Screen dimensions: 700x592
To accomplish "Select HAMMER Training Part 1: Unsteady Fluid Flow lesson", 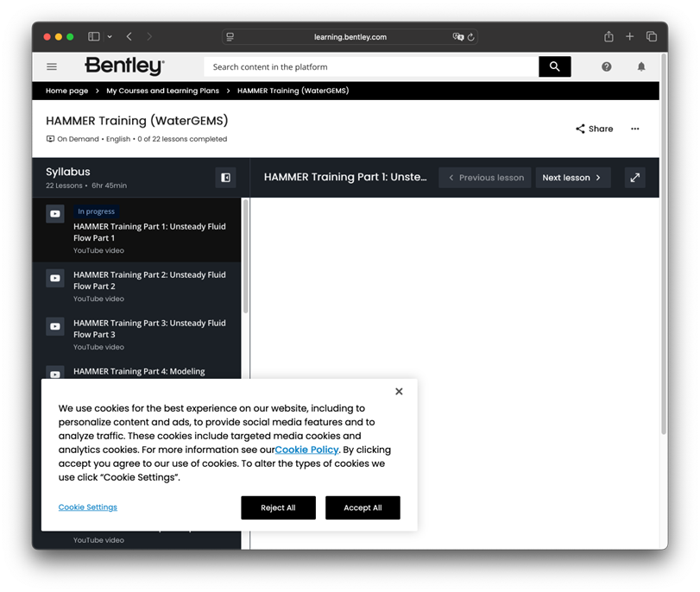I will click(136, 230).
